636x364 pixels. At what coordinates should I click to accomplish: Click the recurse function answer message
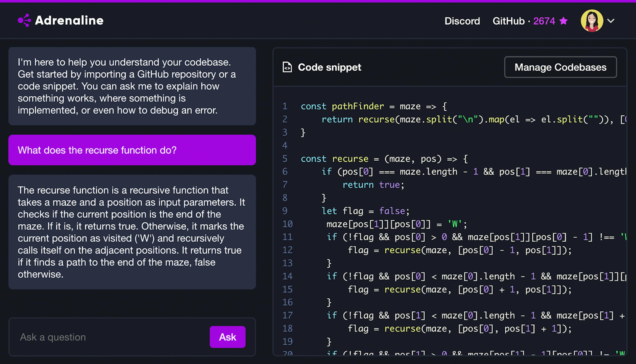[x=132, y=232]
